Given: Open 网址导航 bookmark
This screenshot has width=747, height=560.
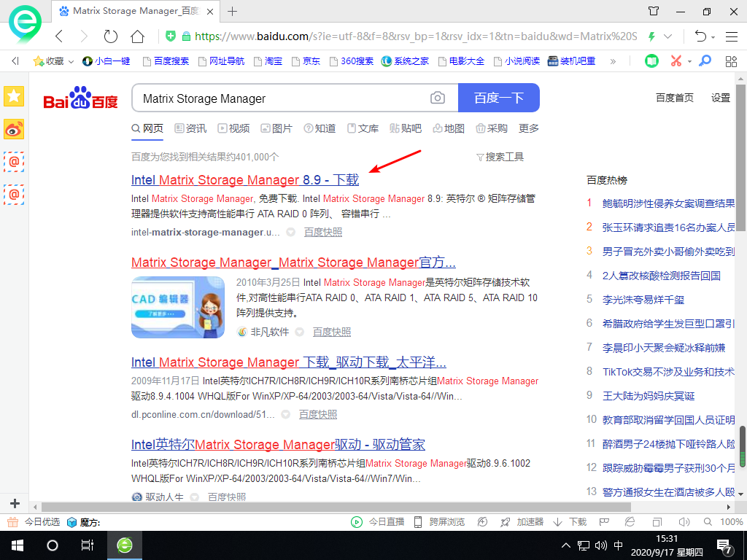Looking at the screenshot, I should (x=222, y=61).
